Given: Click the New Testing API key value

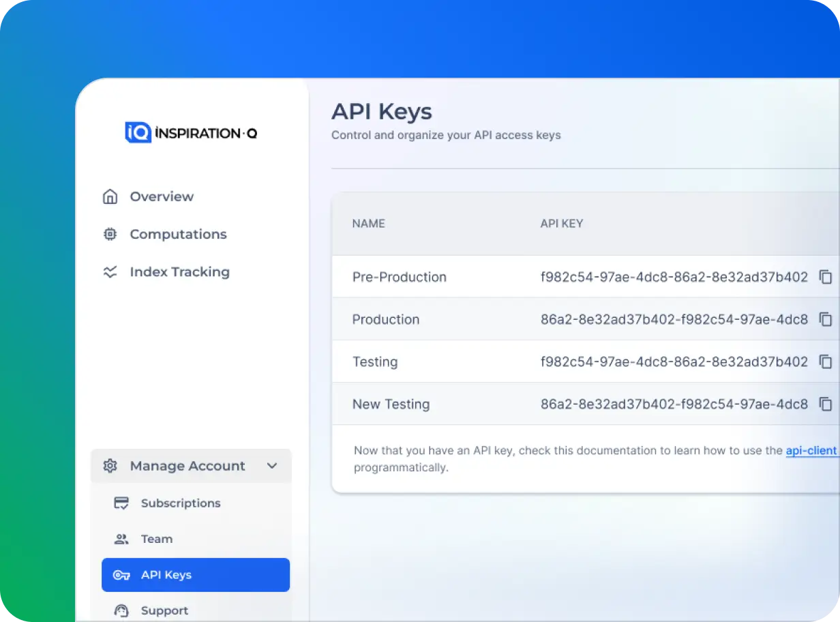Looking at the screenshot, I should pyautogui.click(x=674, y=404).
